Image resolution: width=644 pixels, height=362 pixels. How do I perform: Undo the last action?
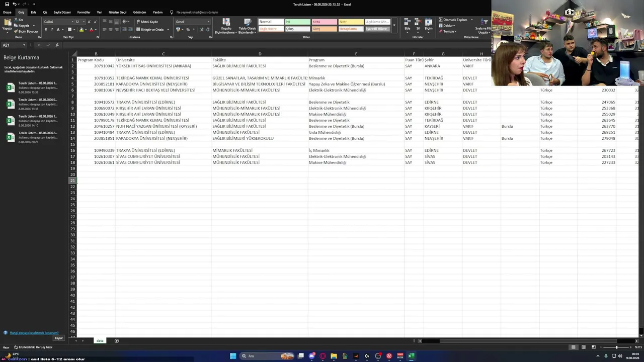coord(14,4)
